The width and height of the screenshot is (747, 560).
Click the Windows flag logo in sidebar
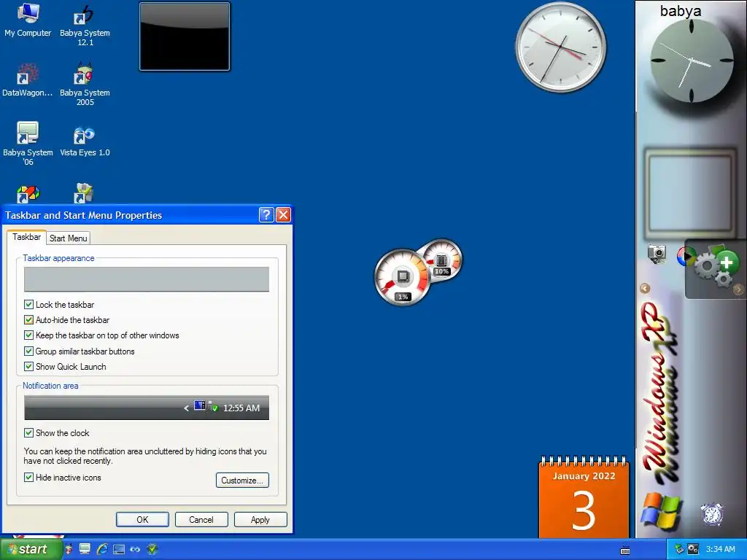pos(661,510)
